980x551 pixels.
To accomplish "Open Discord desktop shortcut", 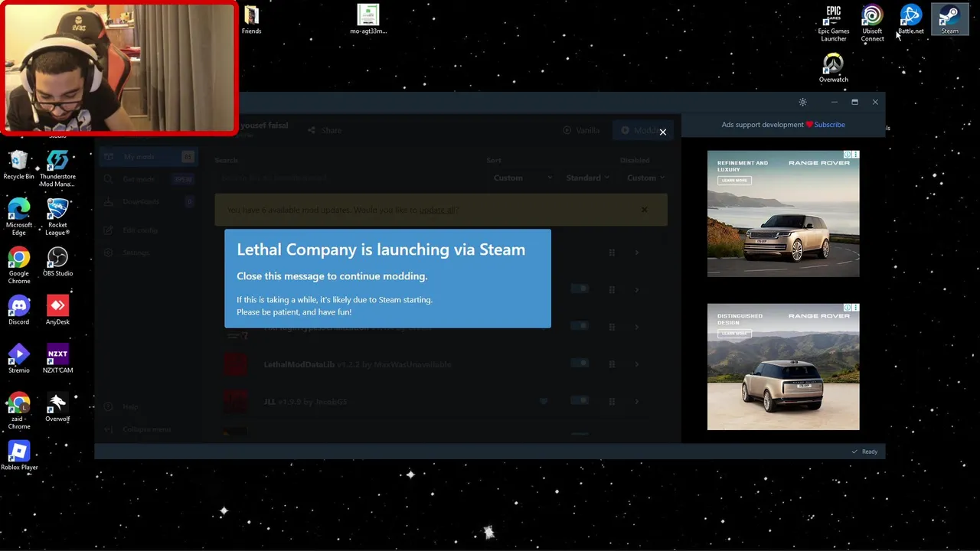I will [19, 310].
